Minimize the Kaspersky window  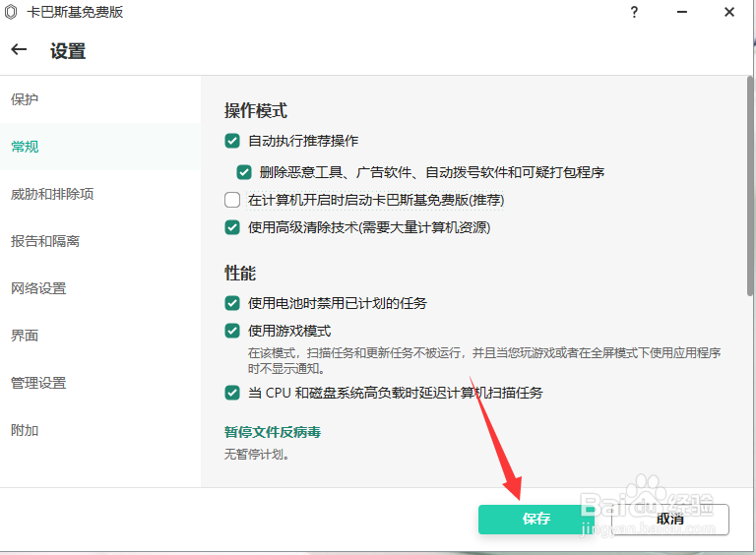pos(682,12)
